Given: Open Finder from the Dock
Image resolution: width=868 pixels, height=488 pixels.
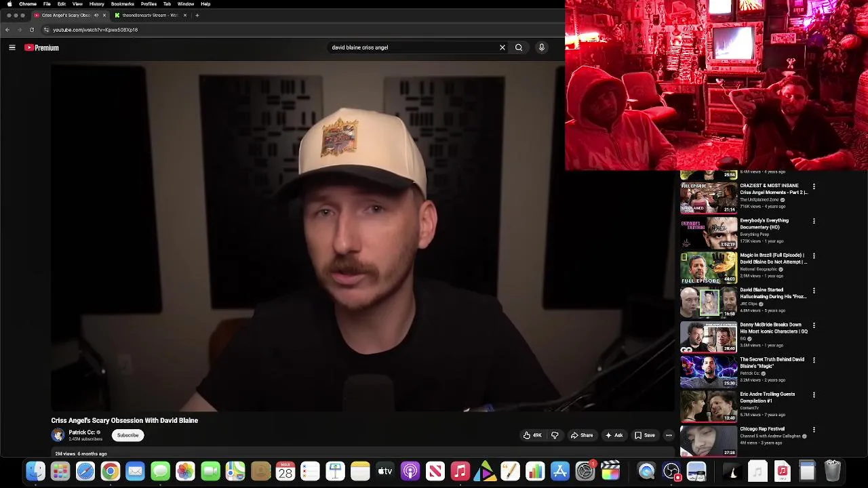Looking at the screenshot, I should pyautogui.click(x=35, y=471).
